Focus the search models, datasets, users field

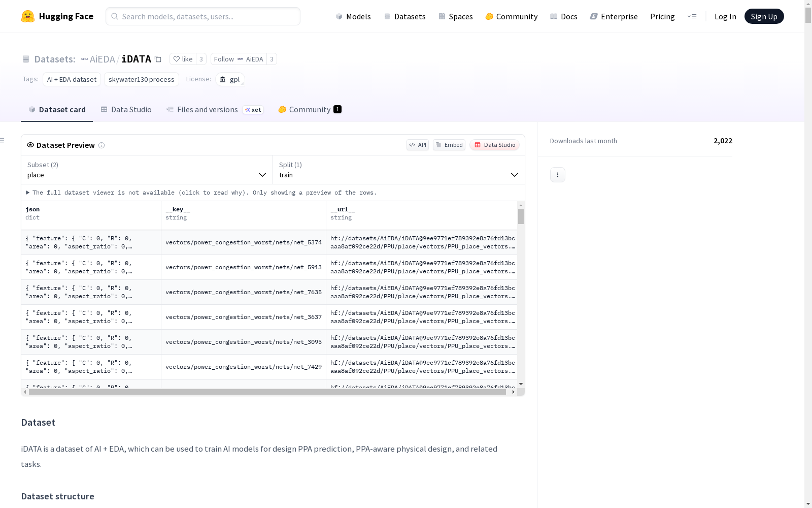click(x=203, y=16)
